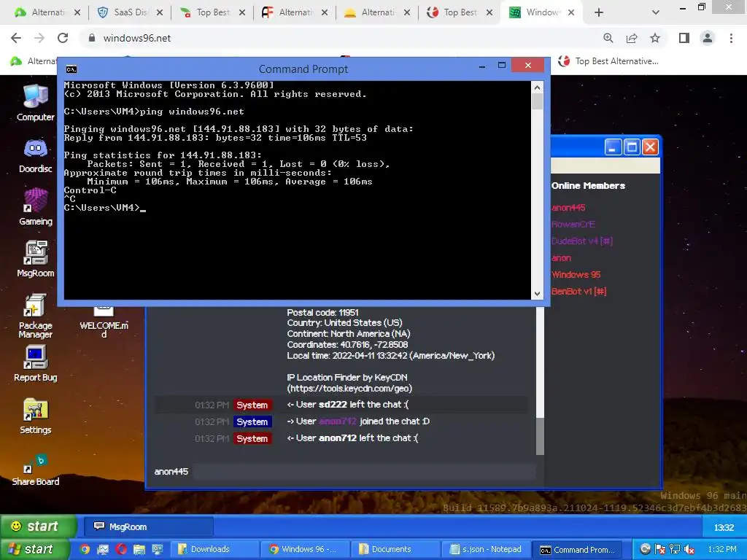Select DudeBot v4 in Online Members
Viewport: 747px width, 560px height.
tap(581, 241)
